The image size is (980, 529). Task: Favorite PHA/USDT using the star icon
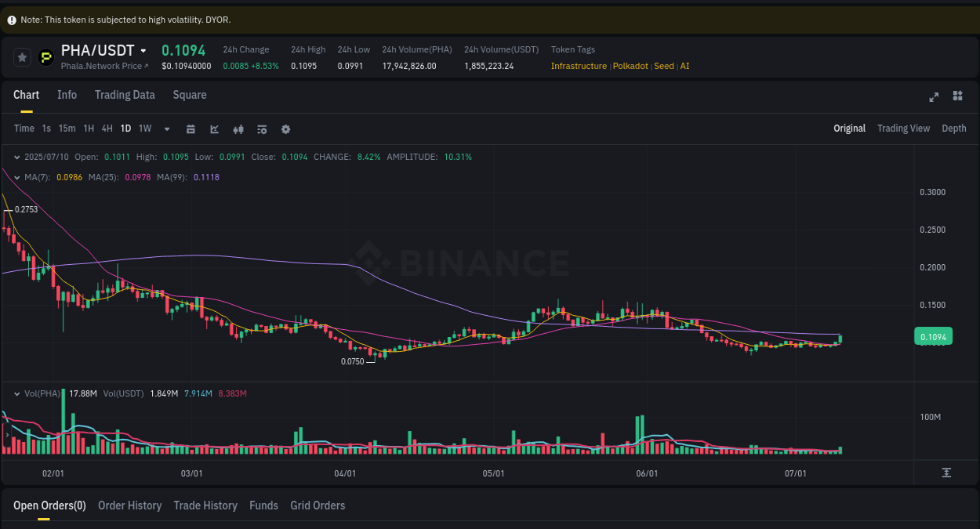[x=22, y=56]
